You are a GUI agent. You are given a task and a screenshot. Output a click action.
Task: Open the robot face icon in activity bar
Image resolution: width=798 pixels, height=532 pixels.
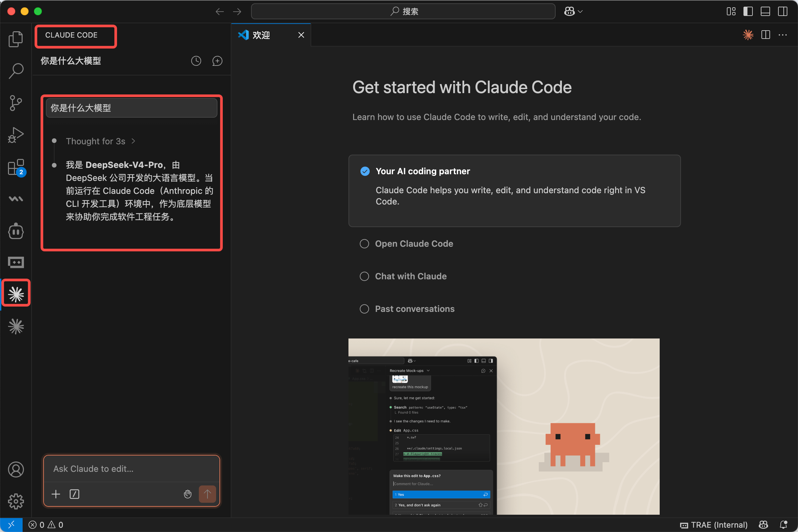tap(16, 231)
